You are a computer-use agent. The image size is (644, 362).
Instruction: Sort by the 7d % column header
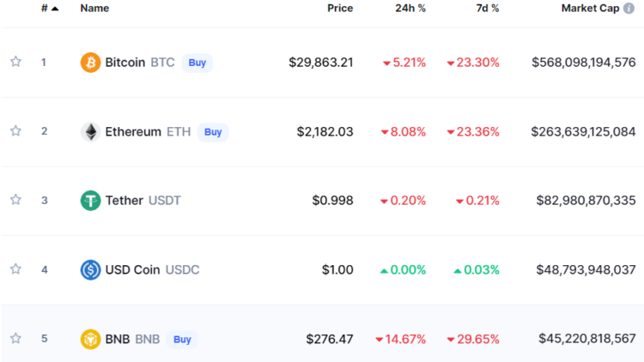point(488,9)
